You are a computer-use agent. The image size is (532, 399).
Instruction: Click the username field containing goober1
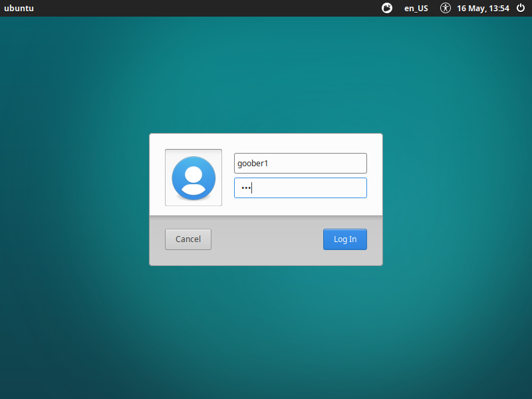(300, 163)
